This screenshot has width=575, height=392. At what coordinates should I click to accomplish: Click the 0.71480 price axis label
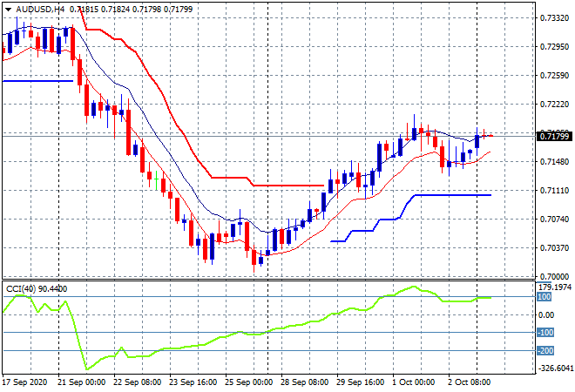point(554,162)
